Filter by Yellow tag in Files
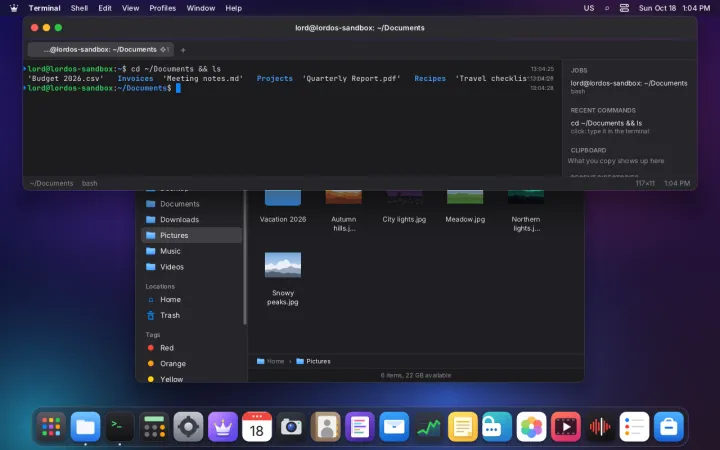Screen dimensions: 720x450 (x=191, y=379)
